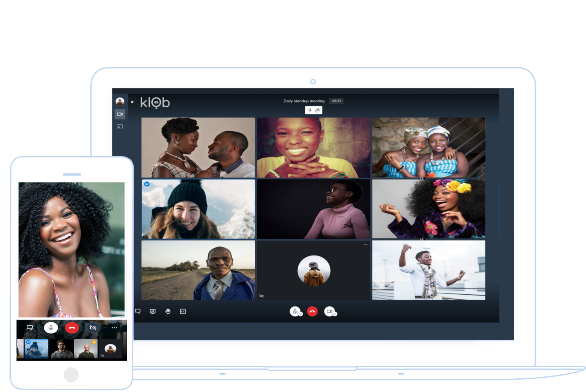Hang up the call on the laptop
Image resolution: width=586 pixels, height=392 pixels.
tap(312, 312)
